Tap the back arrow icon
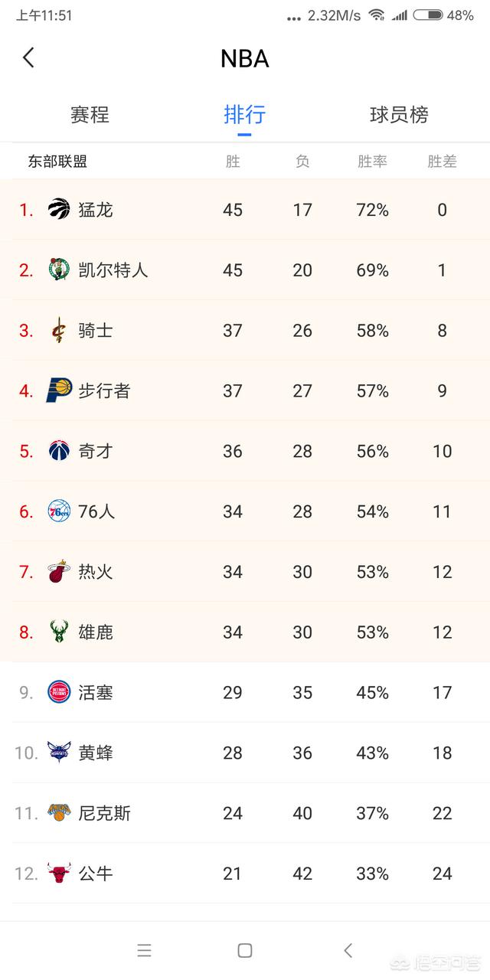The width and height of the screenshot is (490, 980). 28,57
